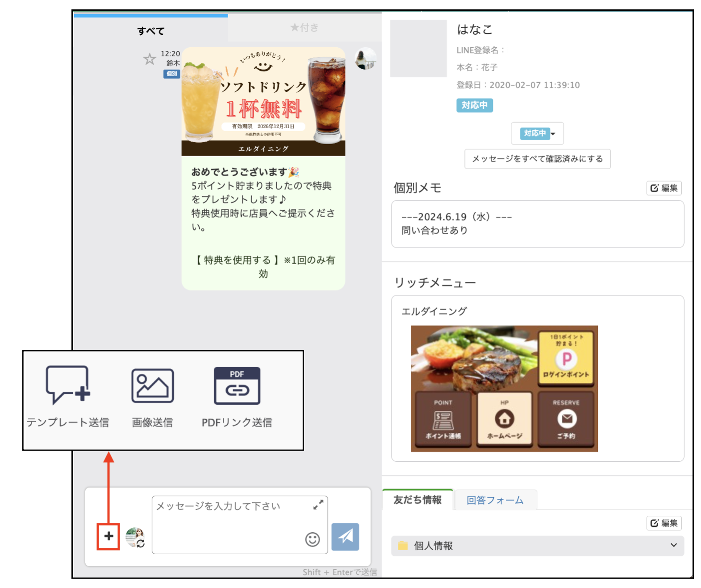Viewport: 701px width, 588px height.
Task: Switch to the ★付き tab
Action: (305, 28)
